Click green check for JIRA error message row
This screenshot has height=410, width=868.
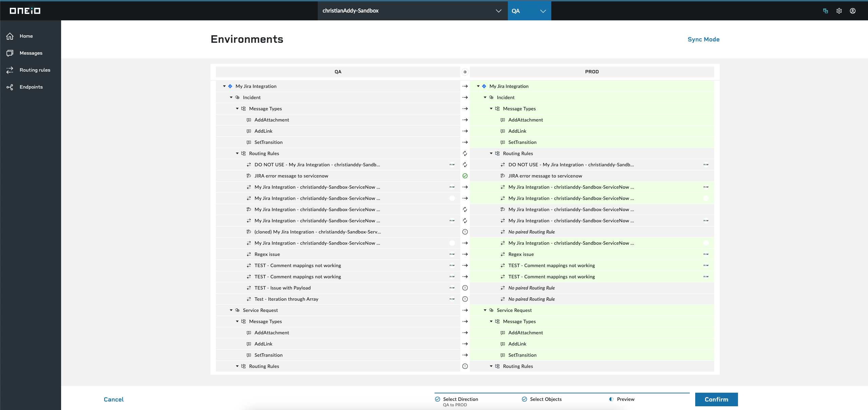(465, 176)
